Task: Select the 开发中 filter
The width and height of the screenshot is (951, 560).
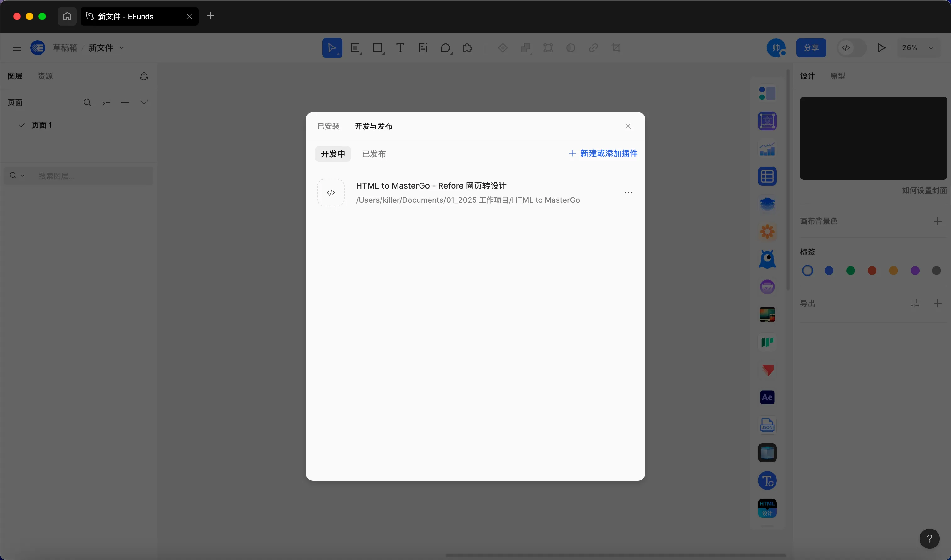Action: point(333,154)
